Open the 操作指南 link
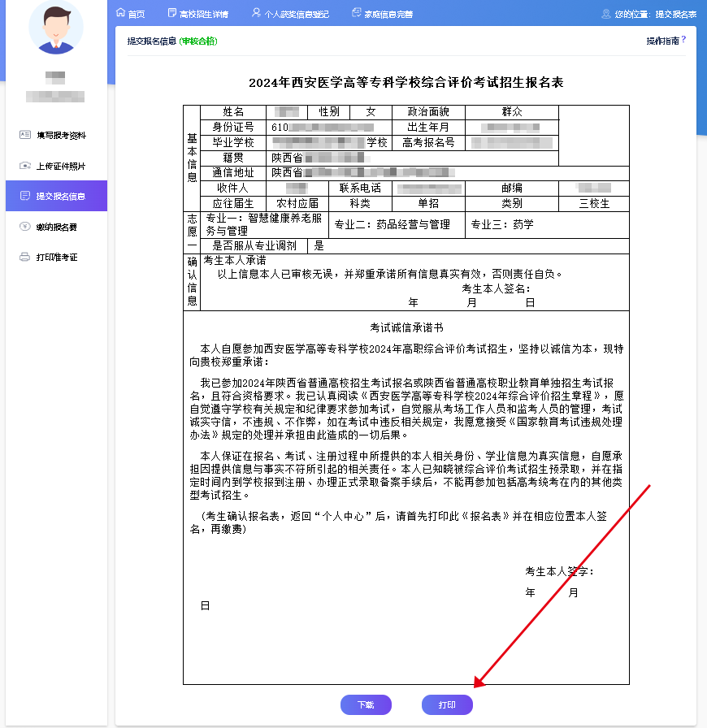Image resolution: width=707 pixels, height=728 pixels. (x=662, y=40)
